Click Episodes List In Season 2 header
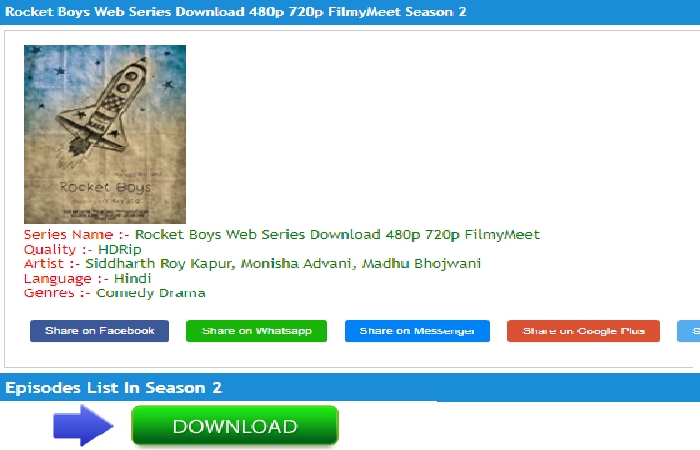The image size is (700, 450). tap(350, 388)
